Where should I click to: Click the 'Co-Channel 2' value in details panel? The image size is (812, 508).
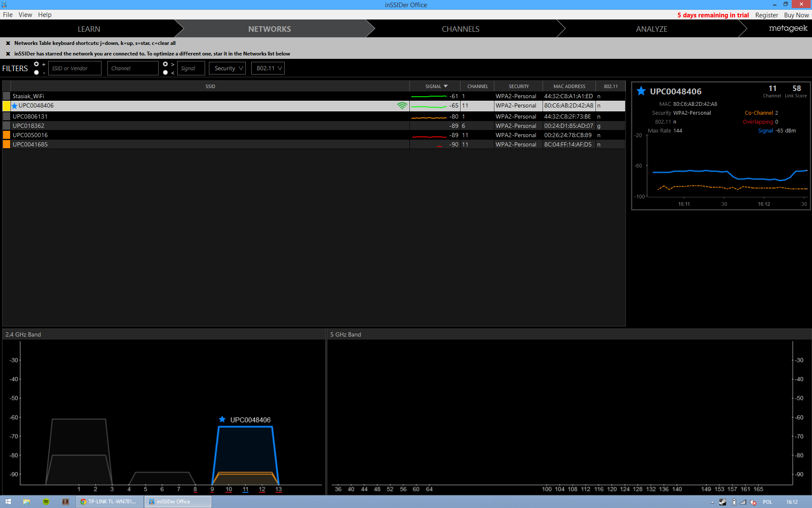tap(761, 113)
